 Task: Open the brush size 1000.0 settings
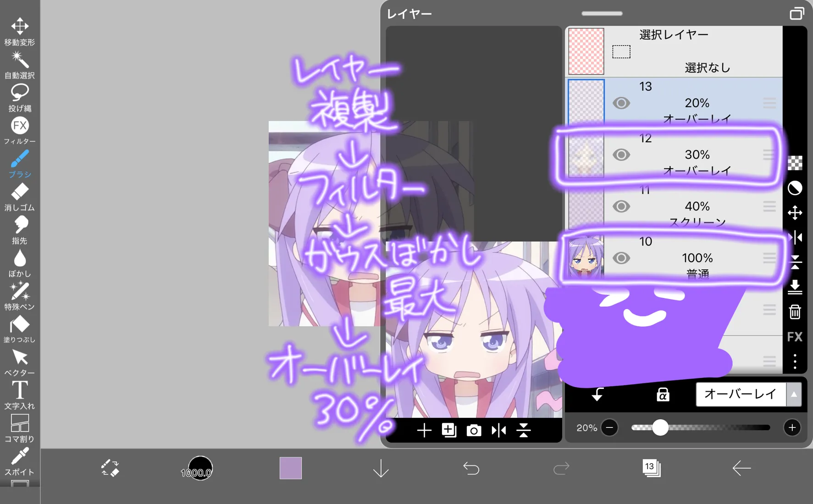click(197, 468)
